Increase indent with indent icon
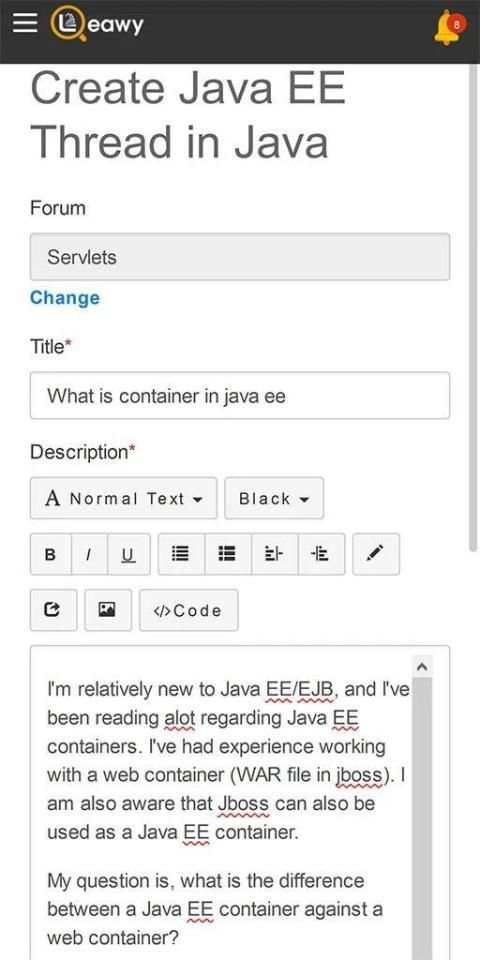 (321, 554)
